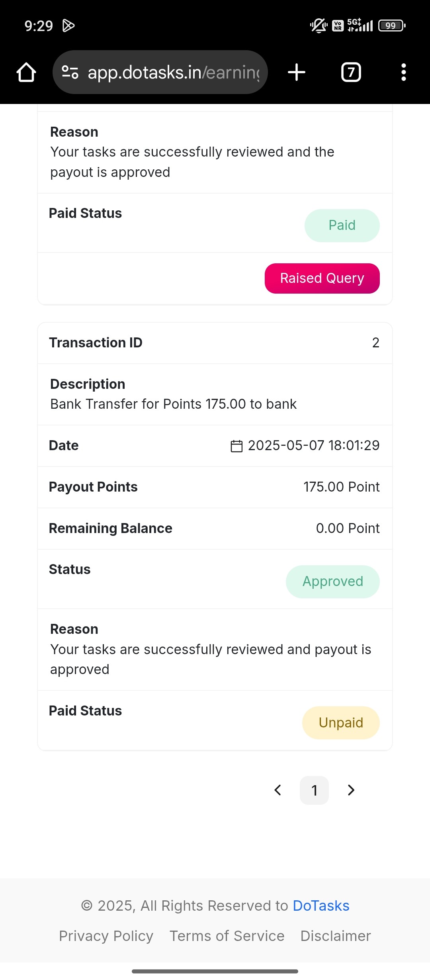Open a new tab with plus icon
This screenshot has height=980, width=430.
(297, 72)
